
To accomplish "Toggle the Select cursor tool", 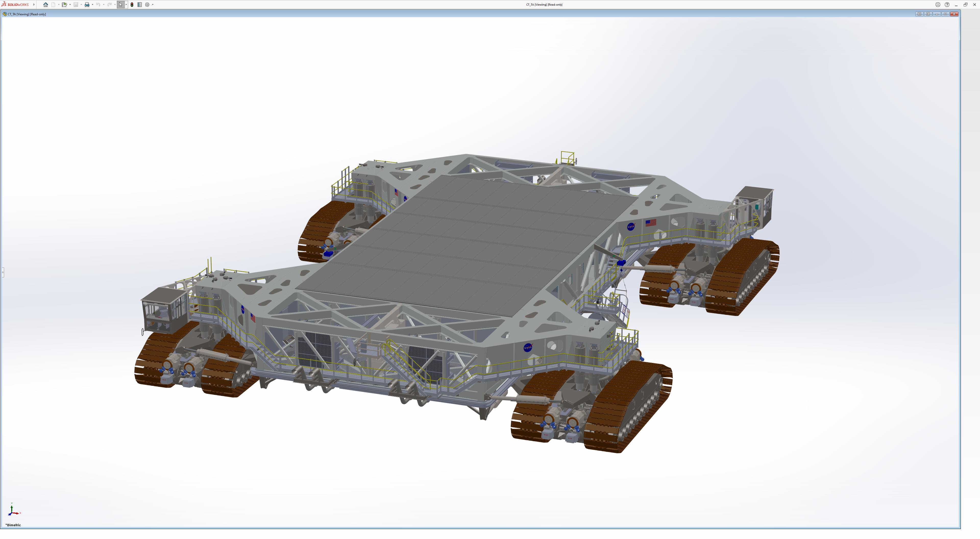I will (121, 5).
